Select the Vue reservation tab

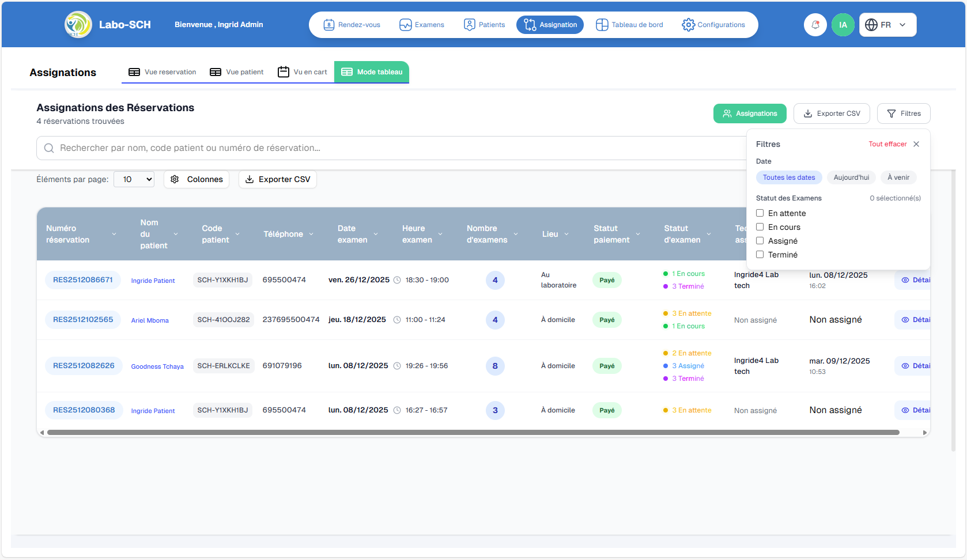pos(162,71)
